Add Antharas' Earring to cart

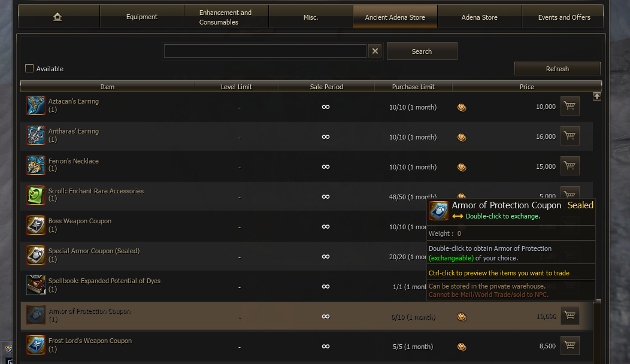point(570,136)
